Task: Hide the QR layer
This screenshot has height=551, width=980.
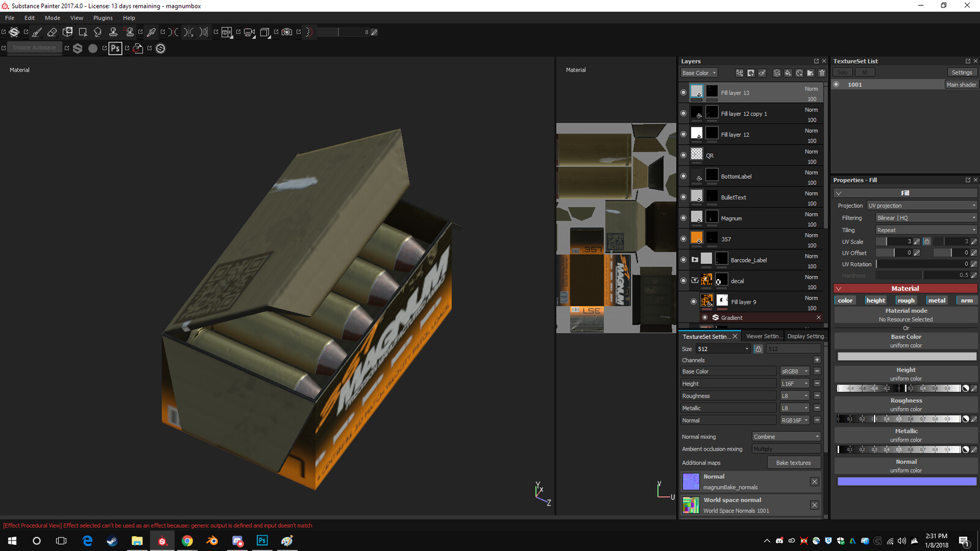Action: [684, 155]
